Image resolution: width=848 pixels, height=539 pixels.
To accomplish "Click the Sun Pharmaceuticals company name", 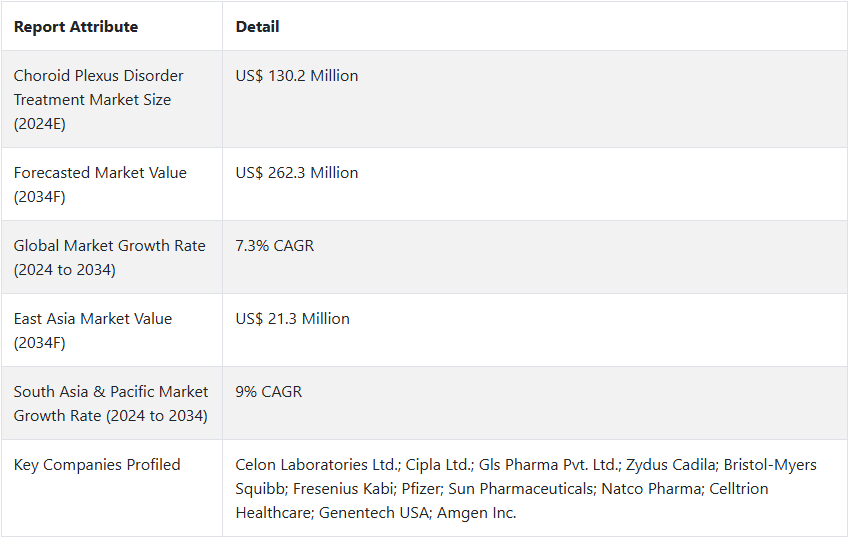I will click(x=520, y=489).
